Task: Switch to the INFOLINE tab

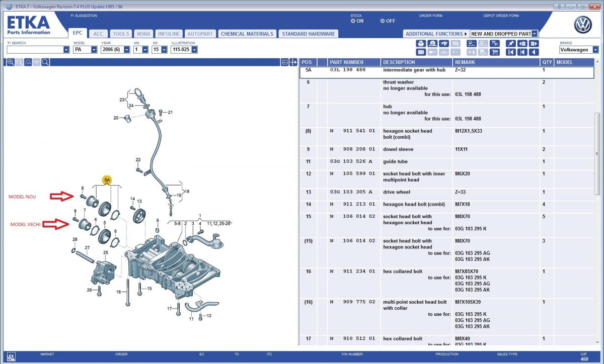Action: click(168, 34)
